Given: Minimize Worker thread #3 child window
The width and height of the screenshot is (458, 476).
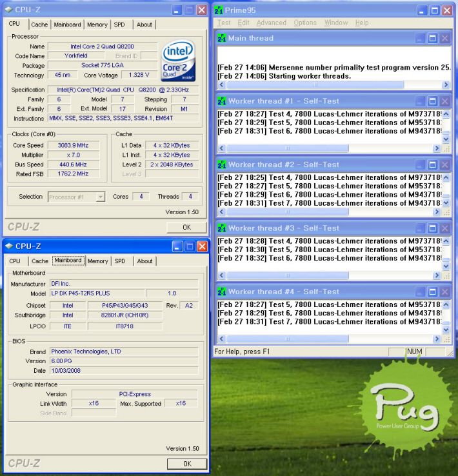Looking at the screenshot, I should click(x=420, y=228).
